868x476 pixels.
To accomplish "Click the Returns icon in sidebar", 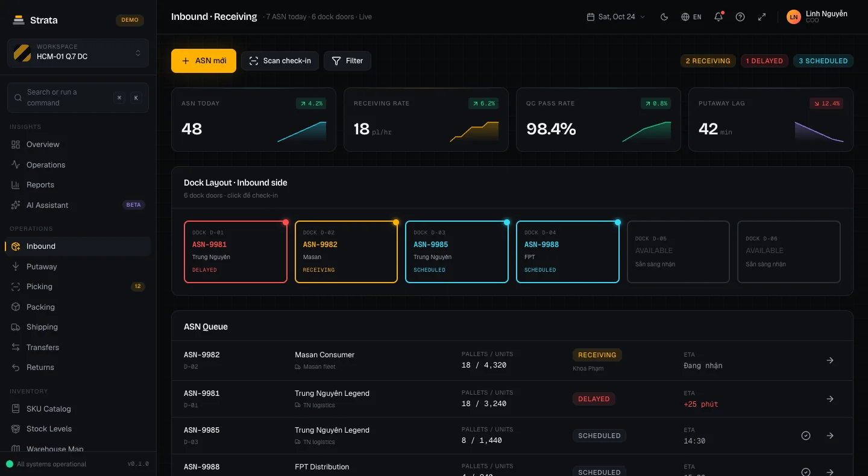I will (x=16, y=368).
